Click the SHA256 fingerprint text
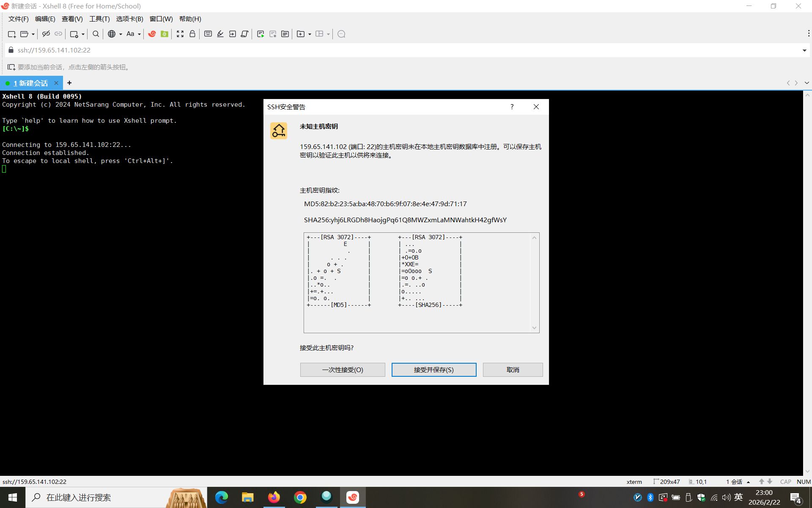 (405, 220)
